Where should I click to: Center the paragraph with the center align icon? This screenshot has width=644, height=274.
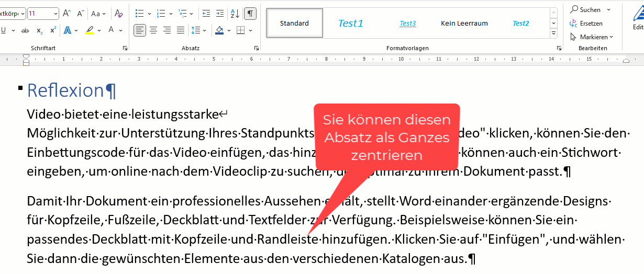coord(153,30)
